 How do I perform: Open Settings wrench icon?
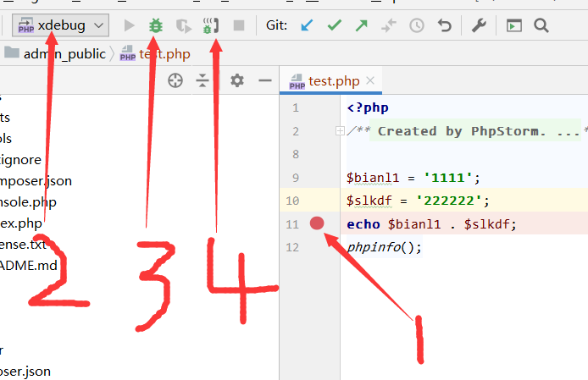pyautogui.click(x=479, y=25)
